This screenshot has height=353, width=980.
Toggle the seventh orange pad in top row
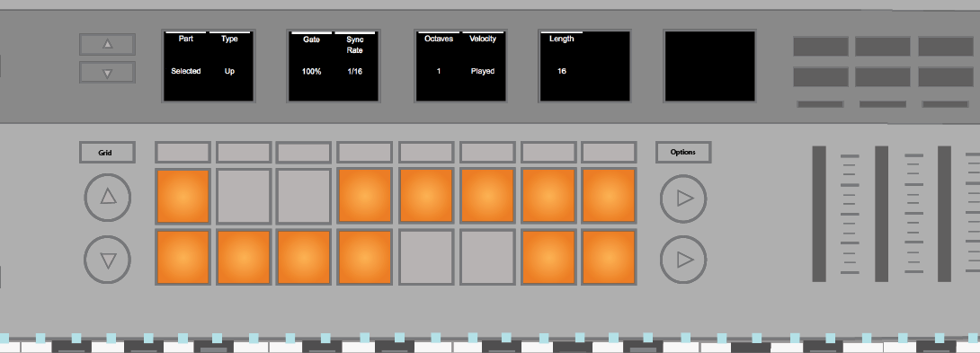coord(548,196)
